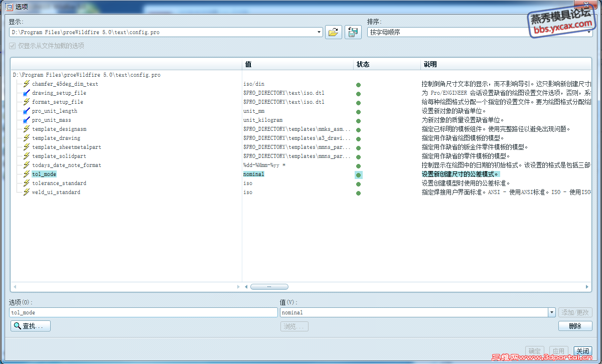Screen dimensions: 602x364
Task: Select the format_setup_file option
Action: coord(58,102)
